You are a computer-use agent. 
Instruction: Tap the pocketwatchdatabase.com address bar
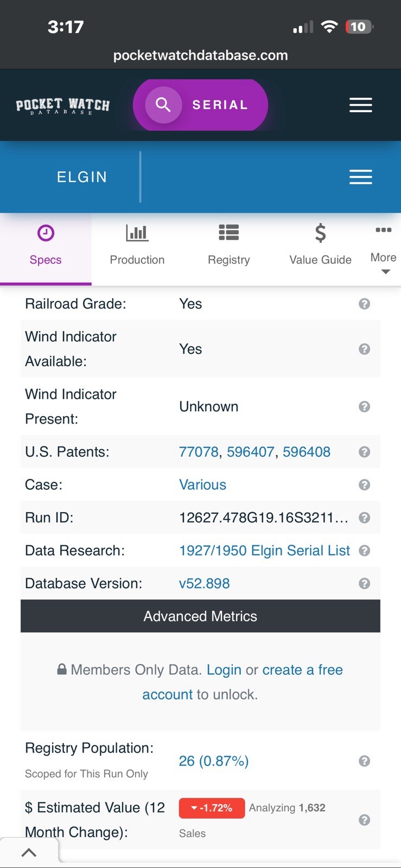(200, 55)
